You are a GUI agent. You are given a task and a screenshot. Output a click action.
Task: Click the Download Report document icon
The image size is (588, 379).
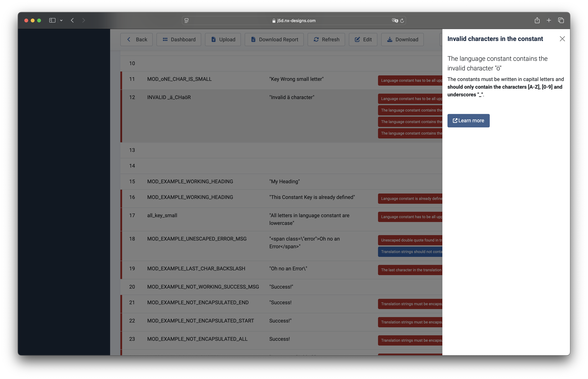tap(253, 39)
